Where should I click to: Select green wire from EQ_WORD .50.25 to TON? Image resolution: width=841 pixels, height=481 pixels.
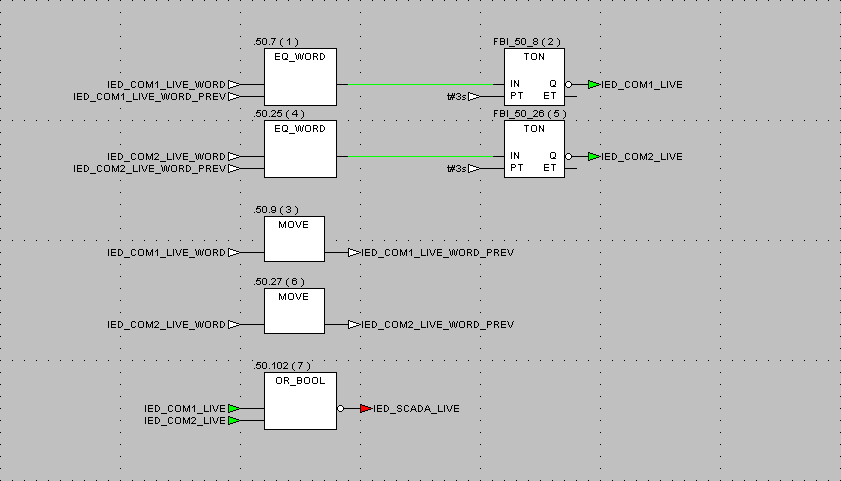(x=420, y=157)
